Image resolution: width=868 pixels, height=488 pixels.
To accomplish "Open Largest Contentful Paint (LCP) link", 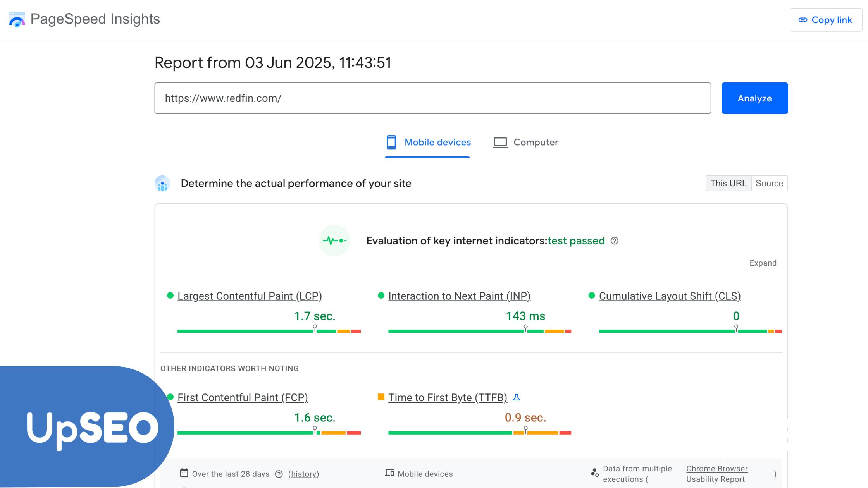I will click(x=250, y=296).
